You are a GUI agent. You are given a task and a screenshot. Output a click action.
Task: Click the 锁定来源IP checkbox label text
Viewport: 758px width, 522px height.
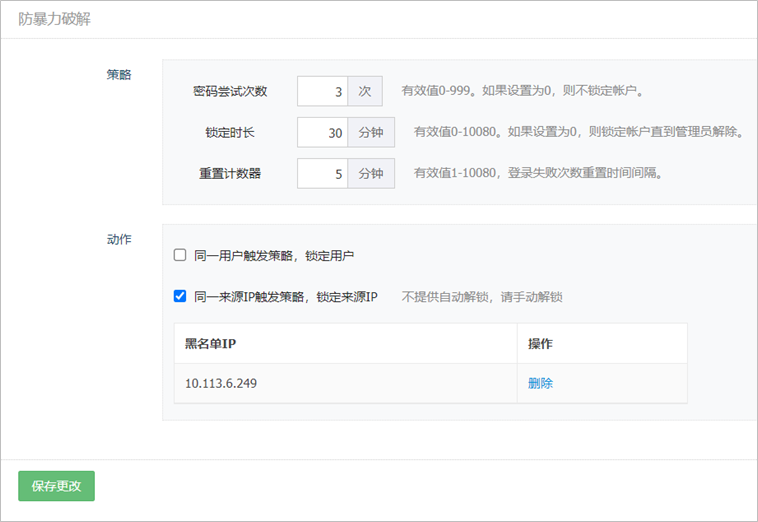[x=285, y=296]
